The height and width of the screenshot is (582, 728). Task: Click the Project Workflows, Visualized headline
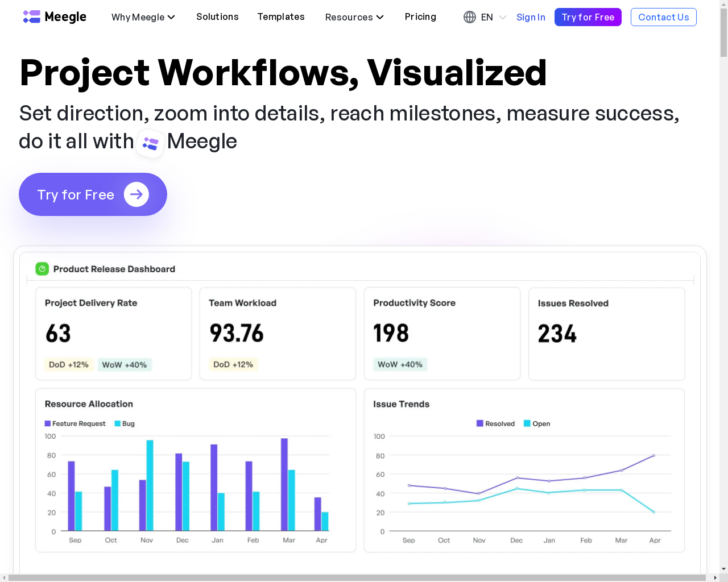[x=283, y=73]
